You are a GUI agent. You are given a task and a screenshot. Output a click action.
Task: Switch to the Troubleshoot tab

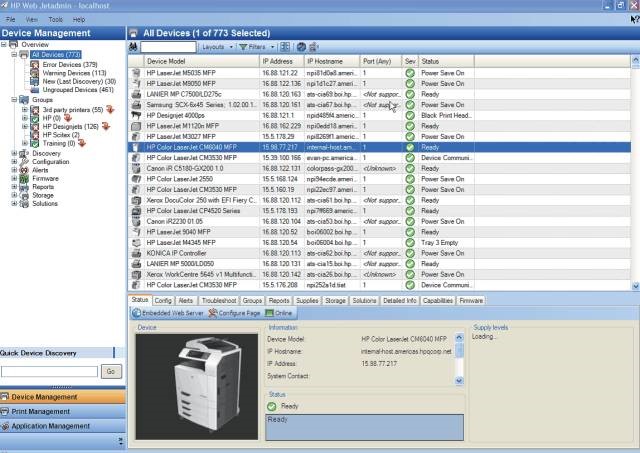(x=218, y=300)
